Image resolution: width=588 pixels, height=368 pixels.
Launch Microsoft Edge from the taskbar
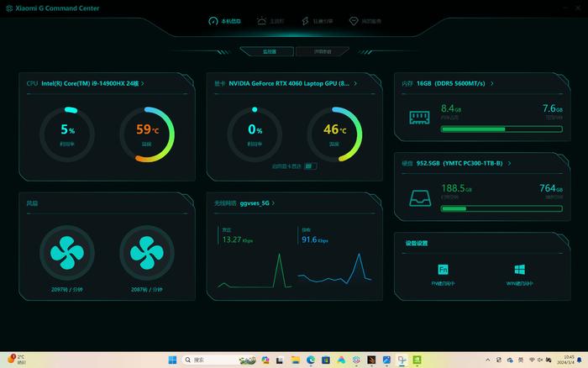click(311, 360)
